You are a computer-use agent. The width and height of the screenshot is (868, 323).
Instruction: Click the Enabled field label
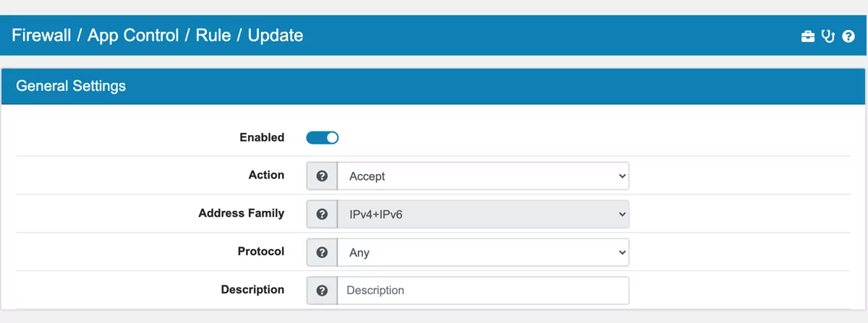tap(262, 137)
